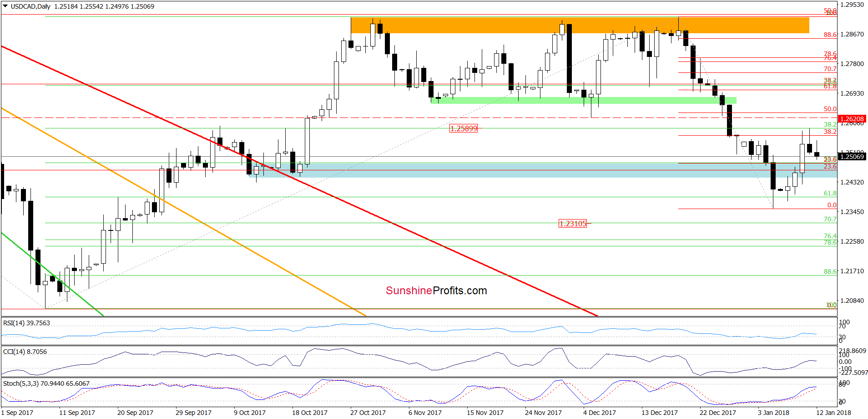
Task: Click the 12 Jan 2018 date label
Action: pyautogui.click(x=833, y=413)
